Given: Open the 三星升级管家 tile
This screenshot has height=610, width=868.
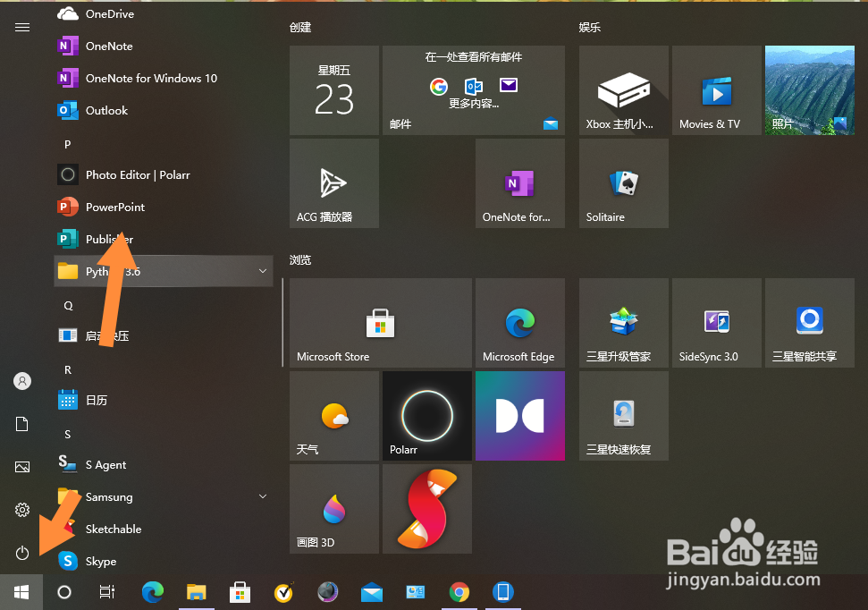Looking at the screenshot, I should (x=624, y=323).
